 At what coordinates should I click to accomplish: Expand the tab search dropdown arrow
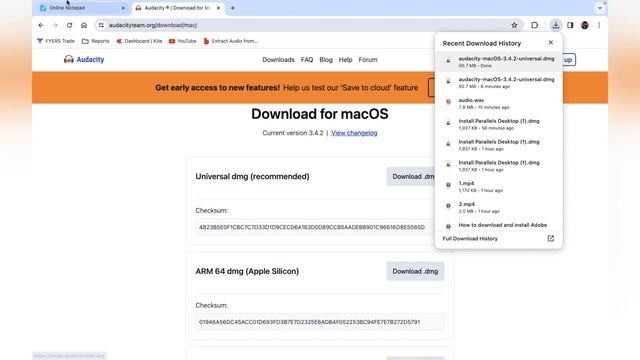tap(600, 8)
